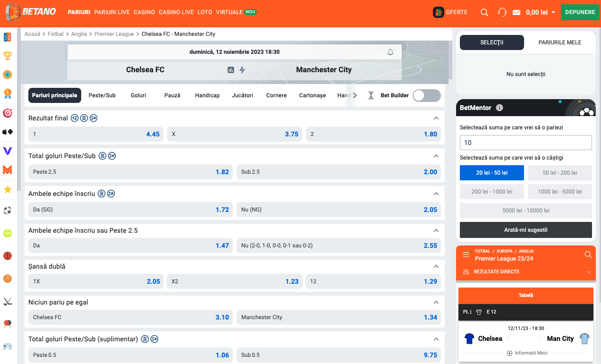Open the Virtuale menu item
The image size is (601, 364).
pyautogui.click(x=229, y=12)
